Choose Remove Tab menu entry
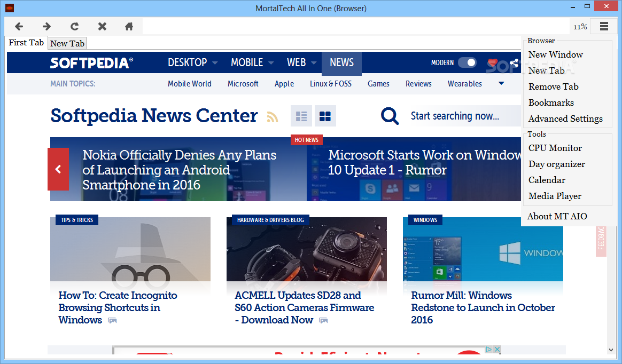This screenshot has width=622, height=364. (554, 87)
